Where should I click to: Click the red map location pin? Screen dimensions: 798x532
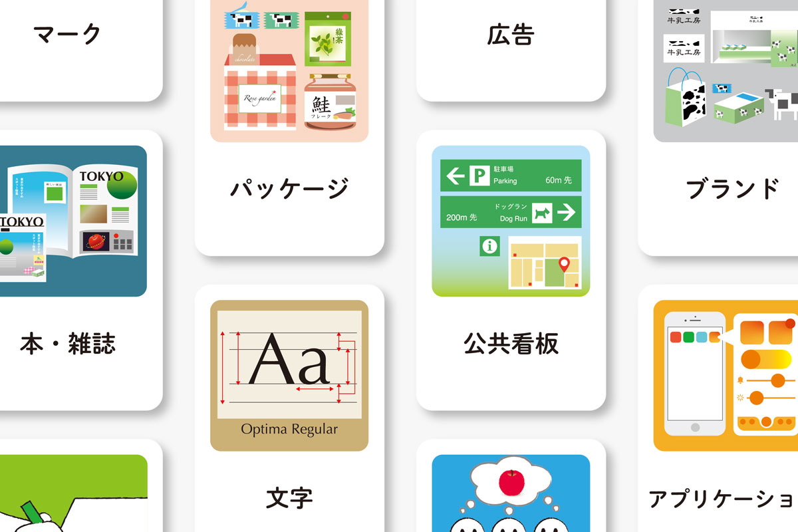(x=565, y=265)
